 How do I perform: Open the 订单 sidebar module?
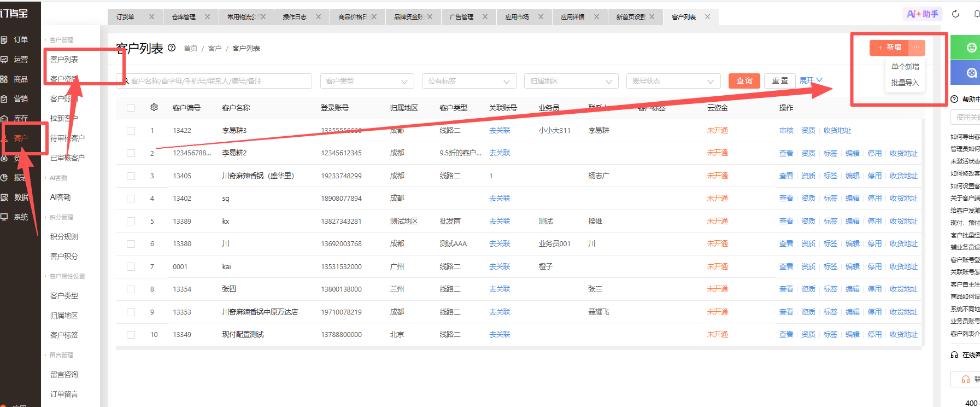20,40
